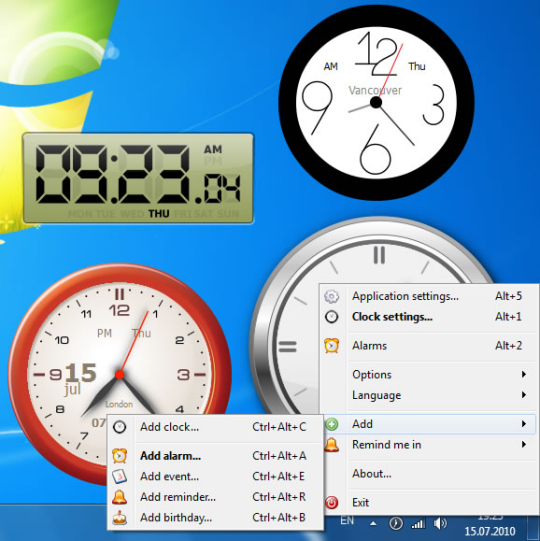Click the clock tray icon in the taskbar
Screen dimensions: 540x541
pyautogui.click(x=396, y=523)
